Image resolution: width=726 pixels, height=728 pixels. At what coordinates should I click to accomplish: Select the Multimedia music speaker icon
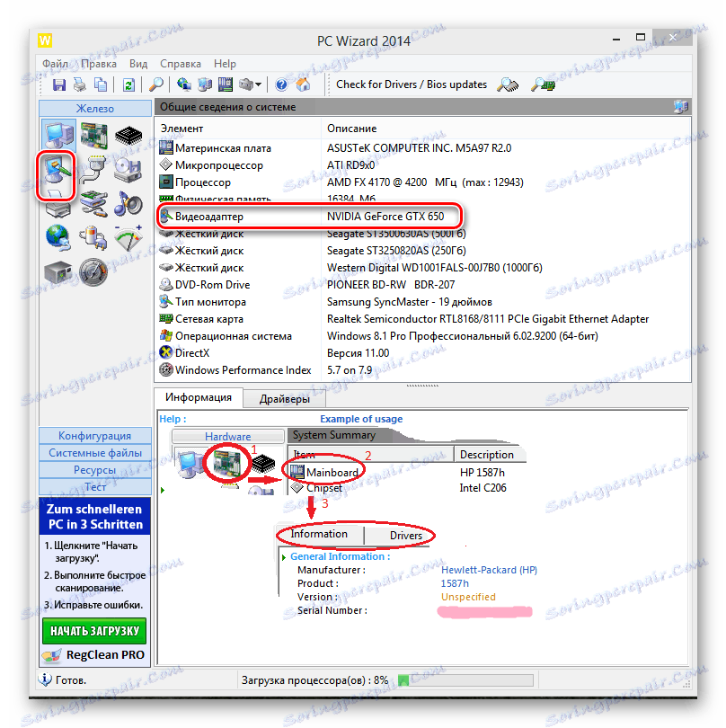pos(128,204)
